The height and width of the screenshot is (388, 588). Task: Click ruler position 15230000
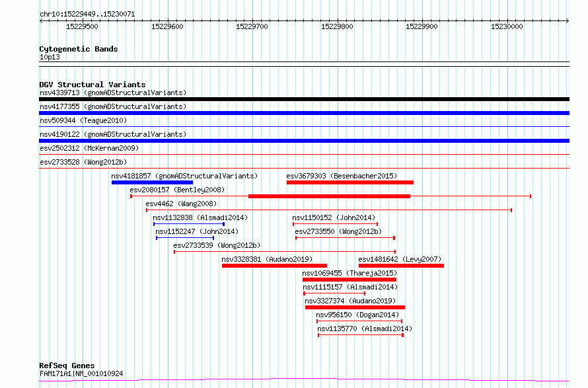tap(507, 26)
